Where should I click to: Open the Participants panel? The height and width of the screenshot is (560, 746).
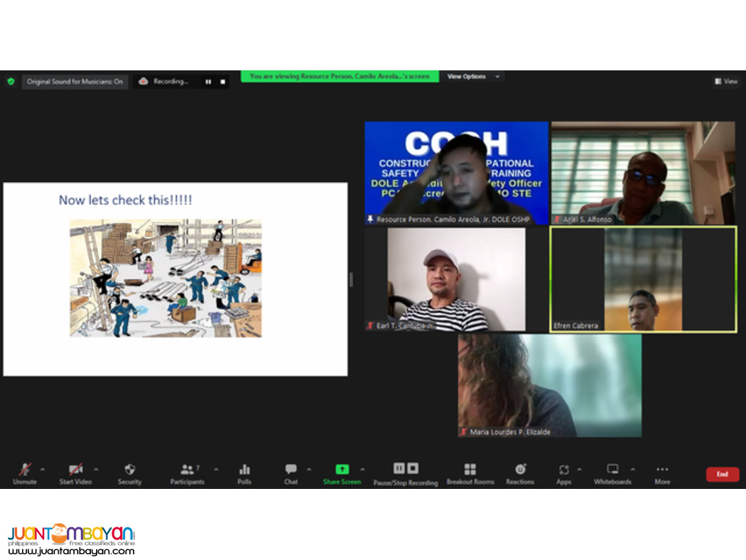pyautogui.click(x=186, y=470)
